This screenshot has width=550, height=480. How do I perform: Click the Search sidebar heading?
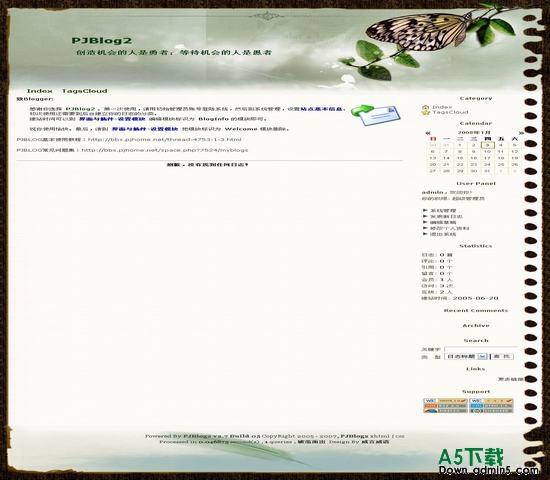(x=476, y=341)
